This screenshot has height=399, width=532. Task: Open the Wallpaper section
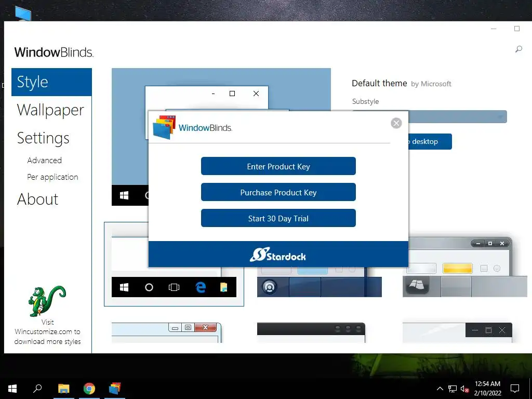point(50,110)
